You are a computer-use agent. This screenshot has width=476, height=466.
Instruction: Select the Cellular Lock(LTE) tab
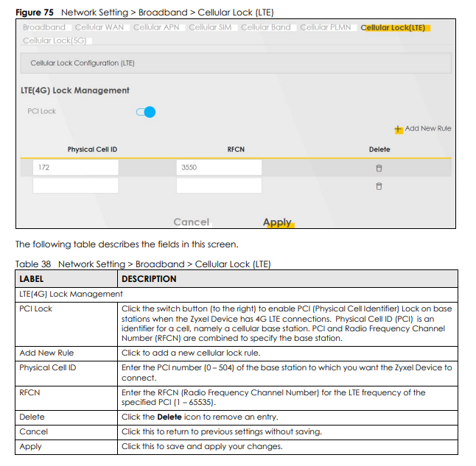393,28
